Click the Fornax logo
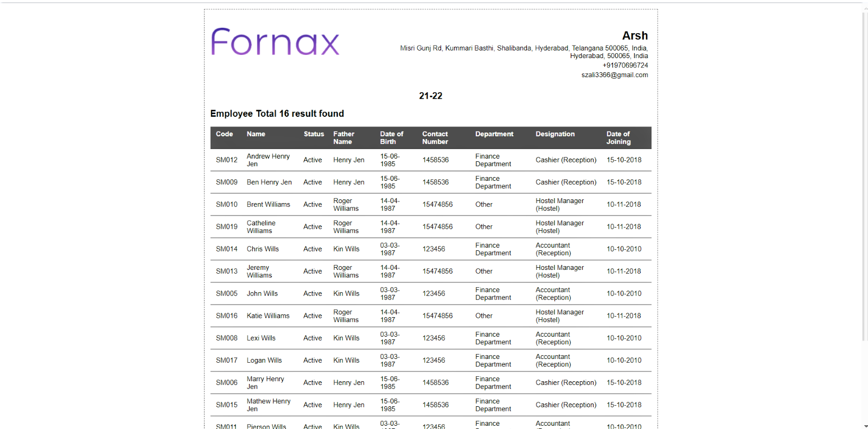Screen dimensions: 868x429 (x=275, y=42)
